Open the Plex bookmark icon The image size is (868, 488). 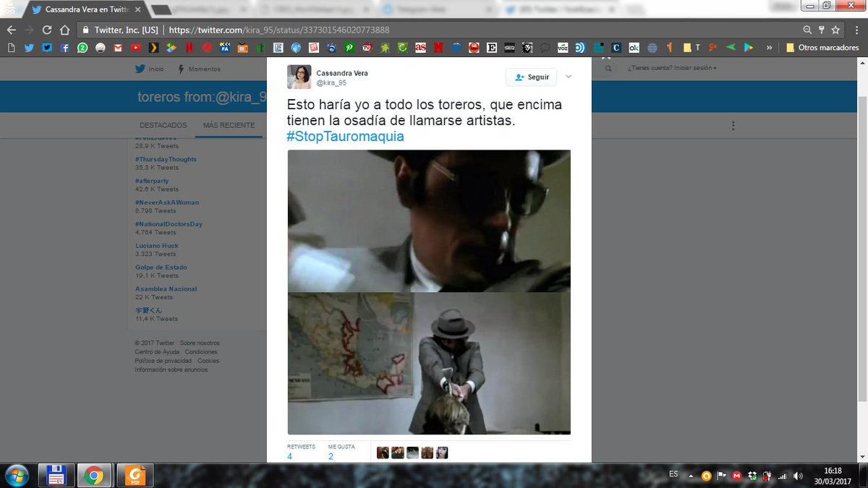coord(153,48)
